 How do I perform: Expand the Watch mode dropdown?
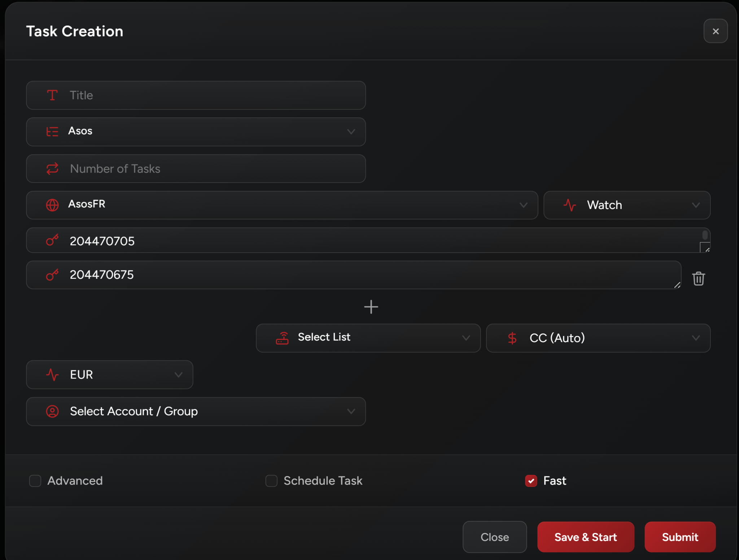click(x=627, y=205)
